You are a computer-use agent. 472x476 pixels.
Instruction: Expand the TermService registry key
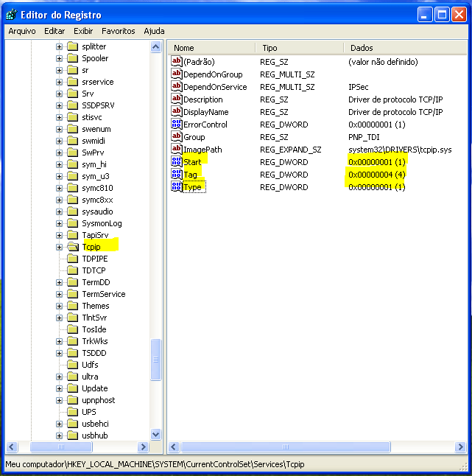click(x=59, y=294)
